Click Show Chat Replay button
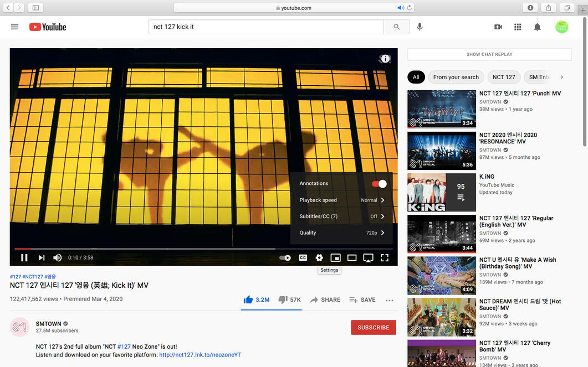 (x=489, y=54)
